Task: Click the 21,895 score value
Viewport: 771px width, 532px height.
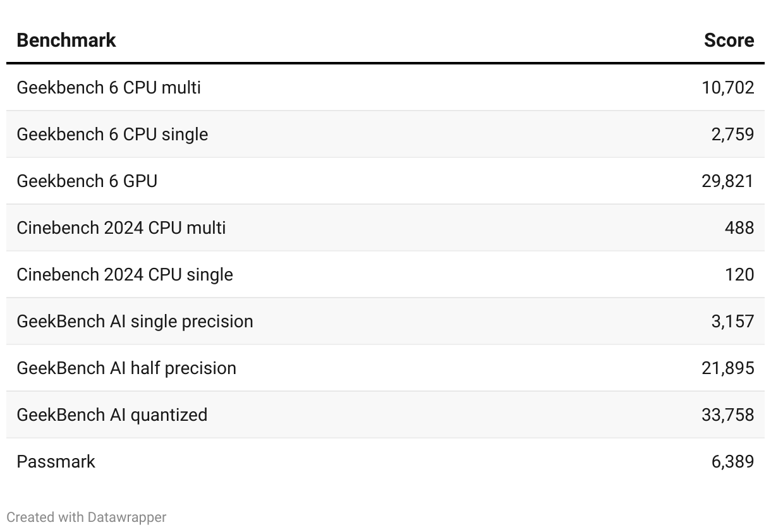Action: [x=727, y=368]
